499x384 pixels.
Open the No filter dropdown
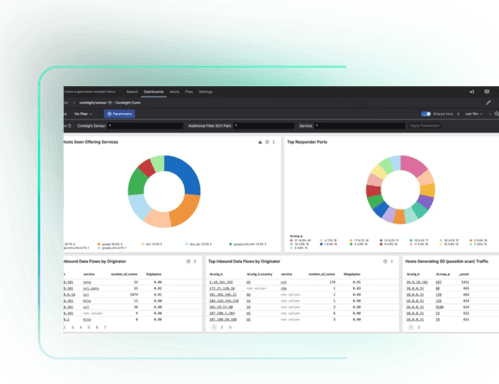(83, 114)
